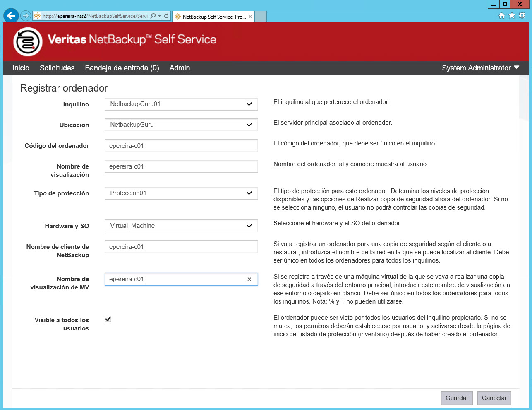Click the Guardar button
The image size is (532, 410).
coord(457,398)
